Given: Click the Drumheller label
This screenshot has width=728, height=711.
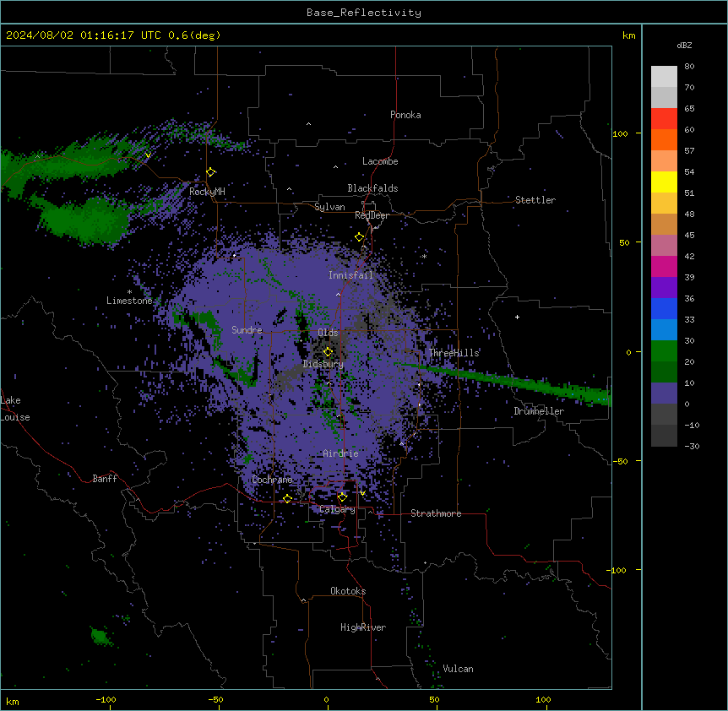Looking at the screenshot, I should pyautogui.click(x=539, y=411).
